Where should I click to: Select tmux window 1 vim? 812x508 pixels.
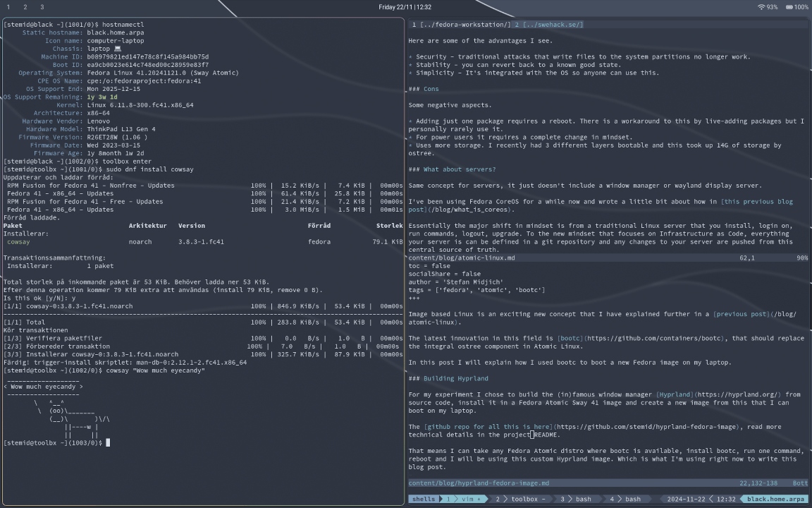pos(462,499)
